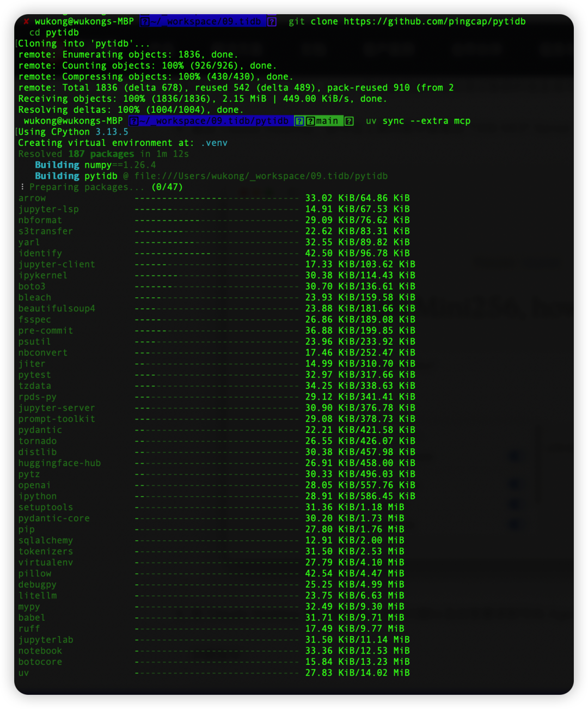Select the 'fsspec' package name
The height and width of the screenshot is (709, 588).
[x=35, y=319]
